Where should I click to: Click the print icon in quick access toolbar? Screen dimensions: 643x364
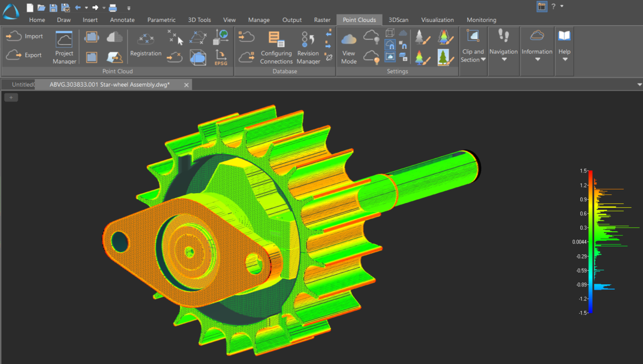[x=113, y=7]
